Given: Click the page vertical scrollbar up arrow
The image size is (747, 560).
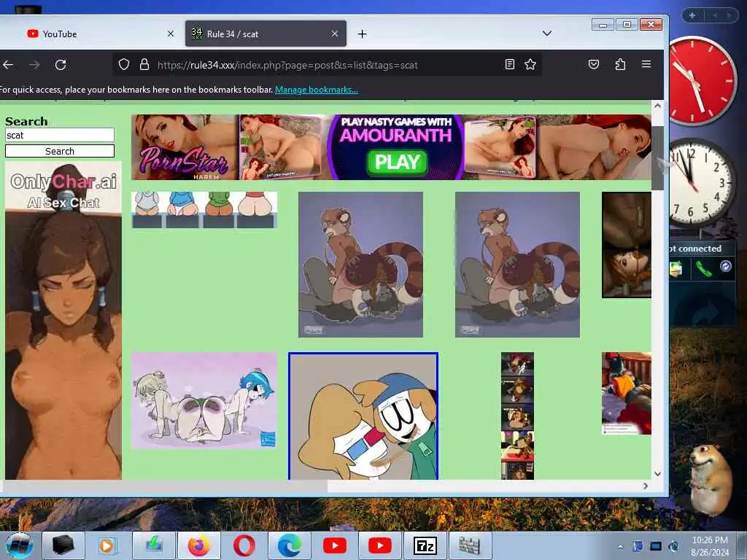Looking at the screenshot, I should 657,106.
